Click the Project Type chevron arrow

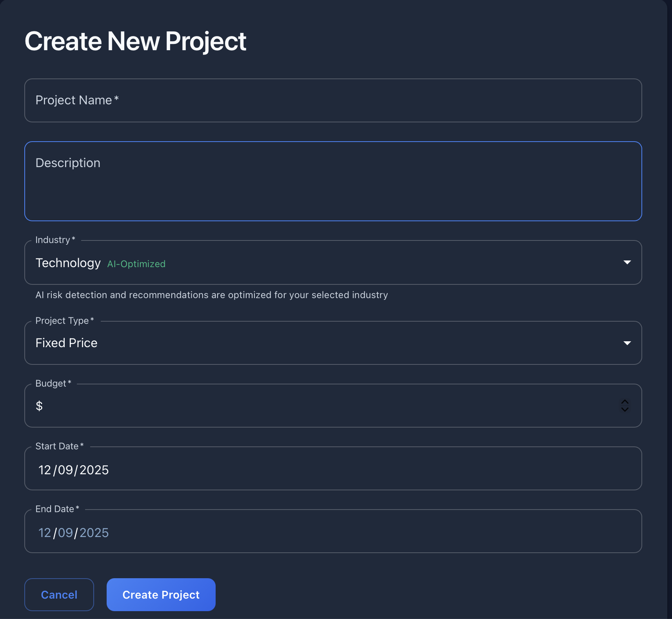[627, 342]
